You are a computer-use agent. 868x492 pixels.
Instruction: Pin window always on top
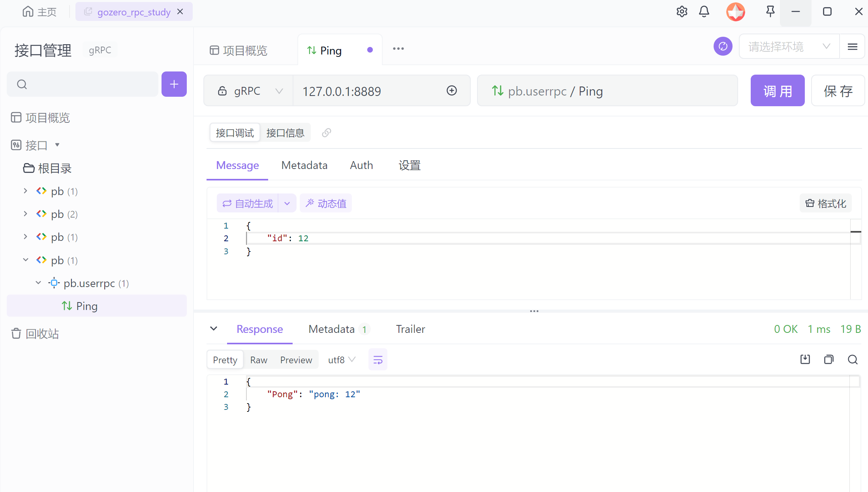(x=769, y=11)
